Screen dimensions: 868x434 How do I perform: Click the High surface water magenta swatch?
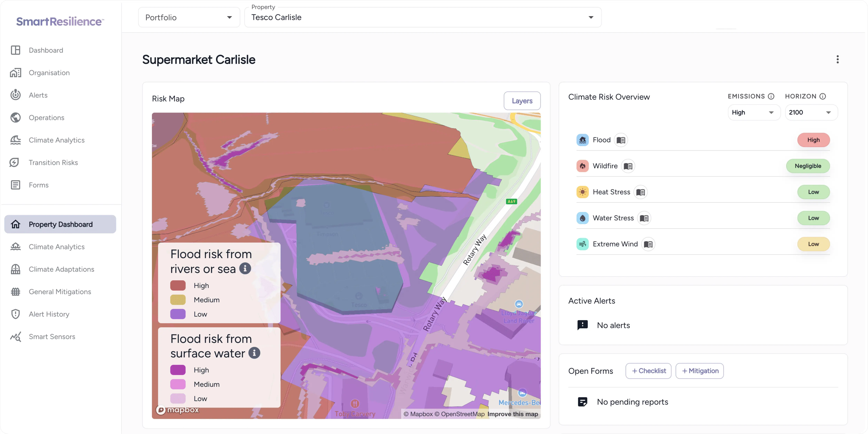178,370
